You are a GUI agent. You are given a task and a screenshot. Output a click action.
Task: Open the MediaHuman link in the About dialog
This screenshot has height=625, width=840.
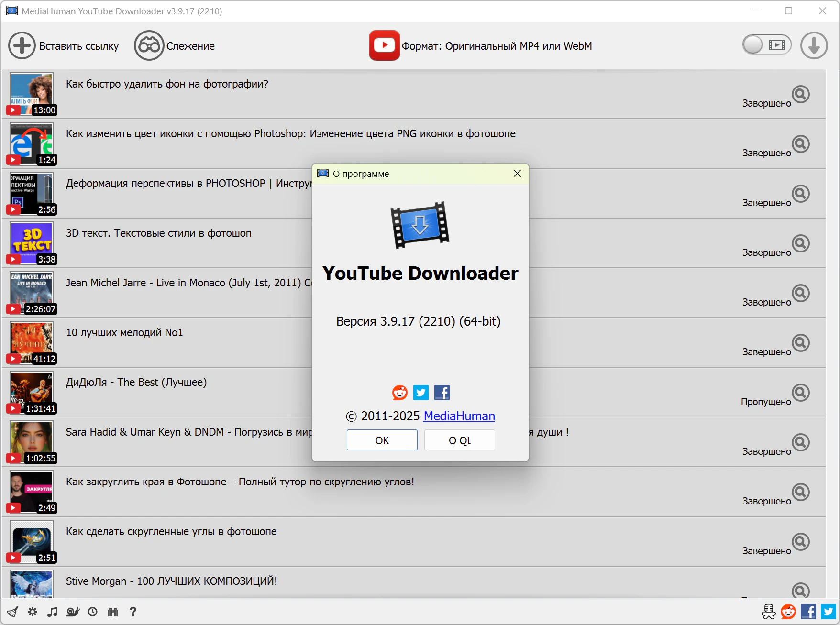(459, 416)
